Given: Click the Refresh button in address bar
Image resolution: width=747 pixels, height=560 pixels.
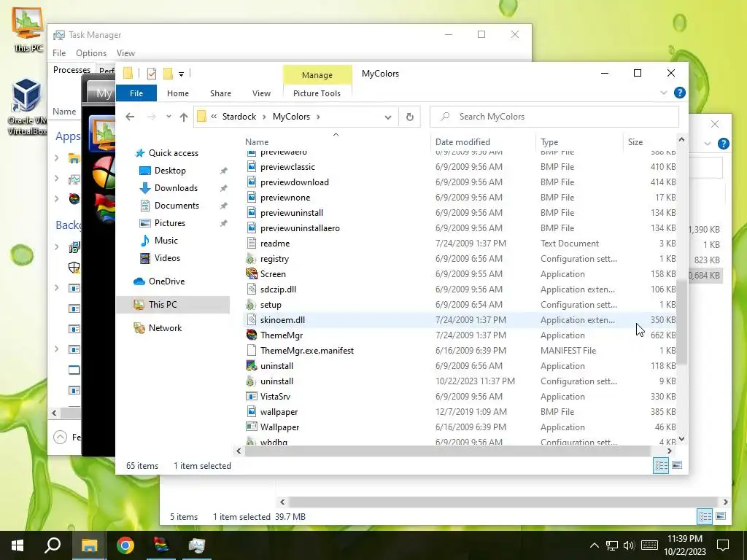Looking at the screenshot, I should 410,117.
